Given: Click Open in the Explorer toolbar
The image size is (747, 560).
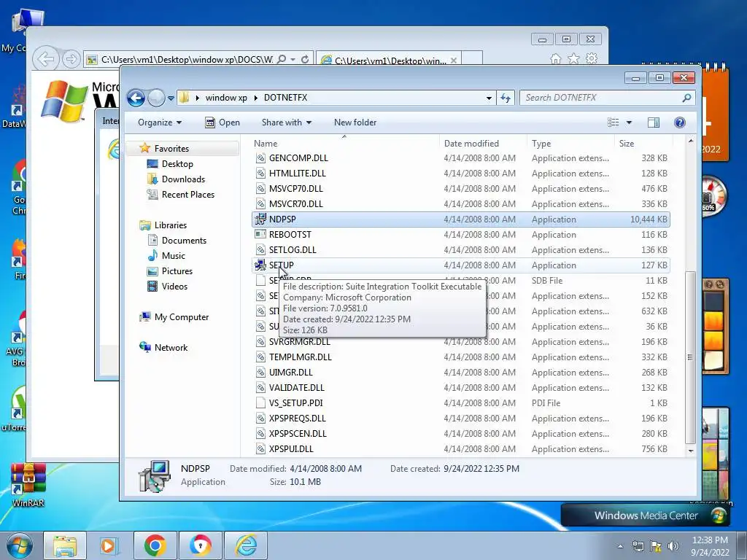Looking at the screenshot, I should pos(222,122).
